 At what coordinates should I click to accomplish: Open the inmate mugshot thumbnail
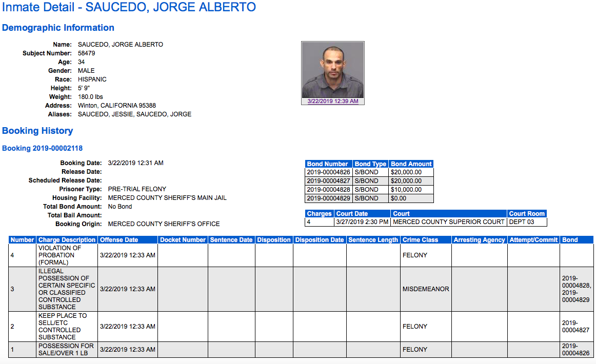click(332, 70)
